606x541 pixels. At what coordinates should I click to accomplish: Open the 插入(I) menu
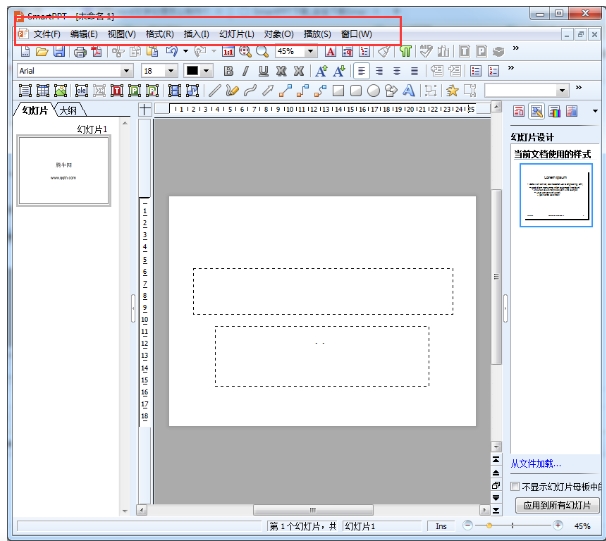tap(196, 34)
